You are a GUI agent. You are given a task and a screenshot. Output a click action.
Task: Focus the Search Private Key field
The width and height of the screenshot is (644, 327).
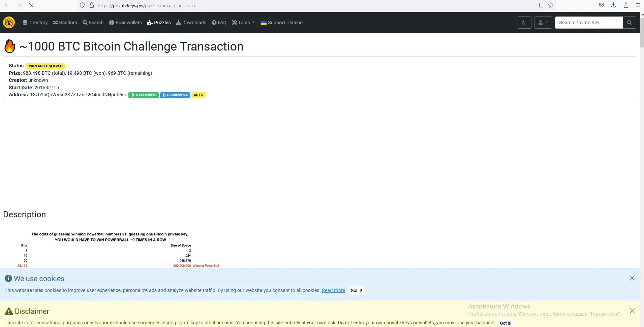589,23
